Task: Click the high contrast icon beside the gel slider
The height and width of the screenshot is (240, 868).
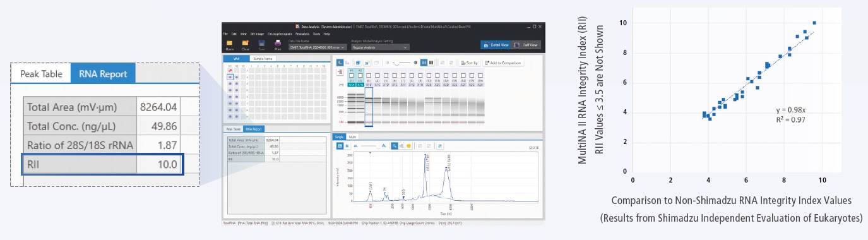Action: [415, 63]
